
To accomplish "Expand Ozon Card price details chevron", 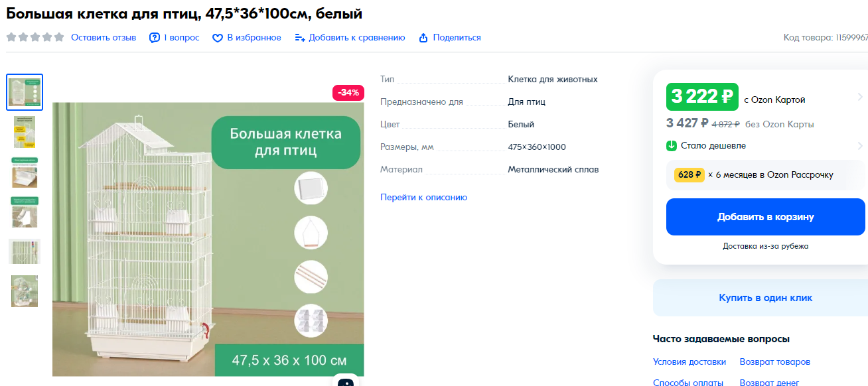I will (860, 97).
